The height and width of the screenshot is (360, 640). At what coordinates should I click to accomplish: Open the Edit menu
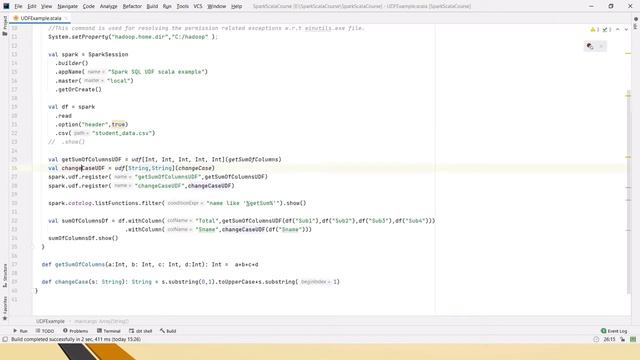[x=32, y=6]
